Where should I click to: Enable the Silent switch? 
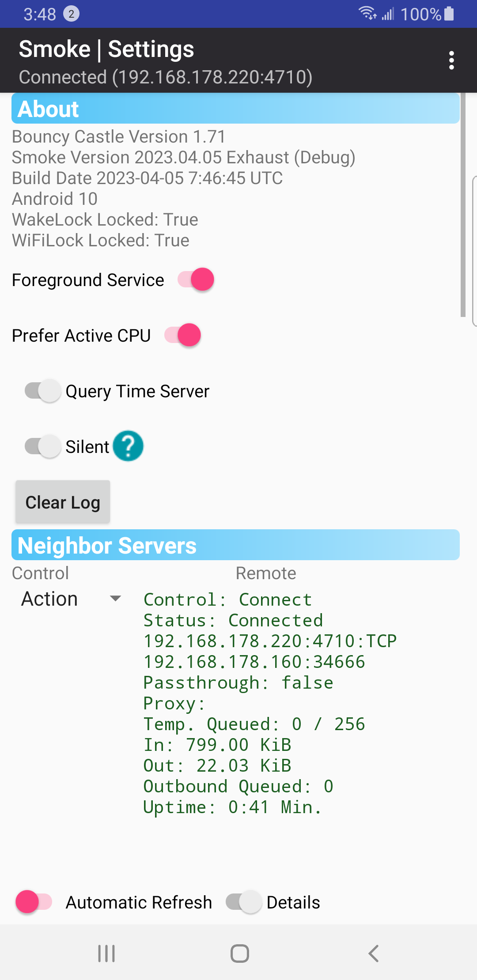42,446
